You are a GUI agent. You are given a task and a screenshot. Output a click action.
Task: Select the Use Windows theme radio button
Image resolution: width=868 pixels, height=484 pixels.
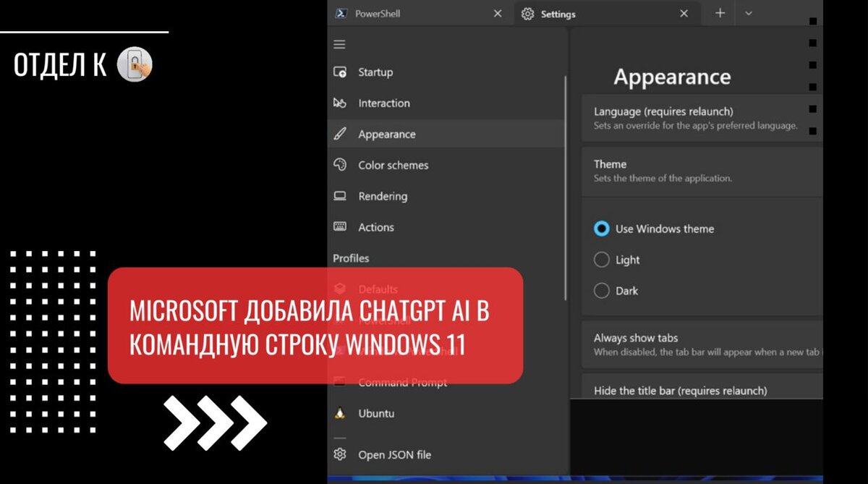pyautogui.click(x=602, y=229)
